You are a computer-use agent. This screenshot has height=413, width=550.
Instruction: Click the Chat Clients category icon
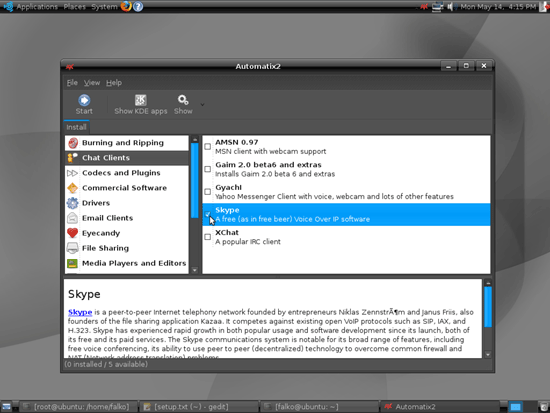[73, 158]
